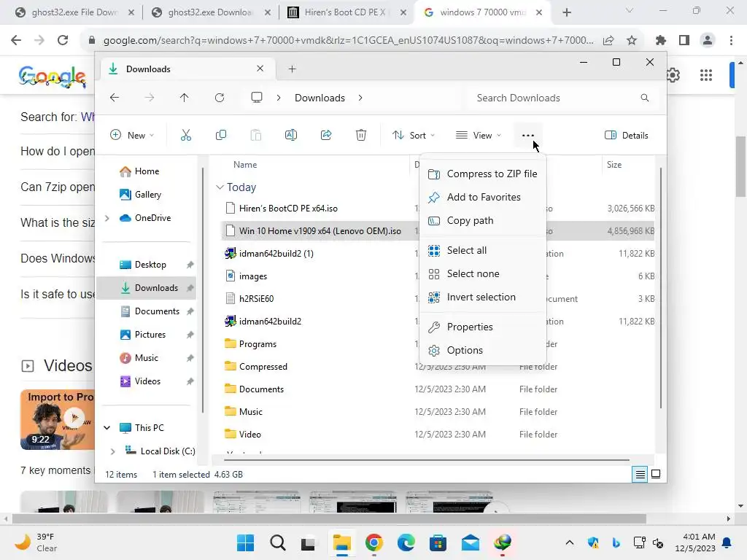Click the Delete trash icon in Explorer toolbar
Screen dimensions: 747x560
coord(361,135)
